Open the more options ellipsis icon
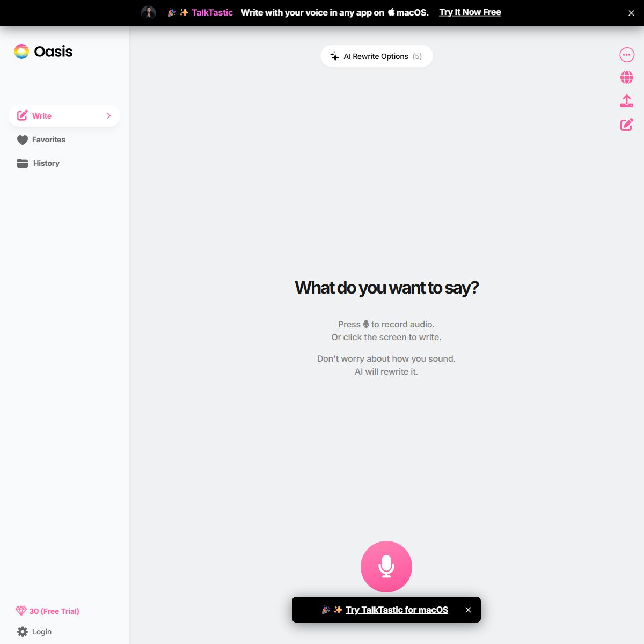Viewport: 644px width, 644px height. click(627, 55)
